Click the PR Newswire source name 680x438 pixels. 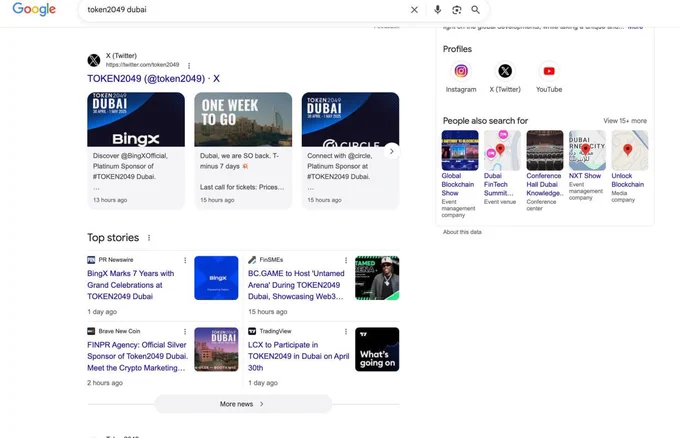click(116, 260)
